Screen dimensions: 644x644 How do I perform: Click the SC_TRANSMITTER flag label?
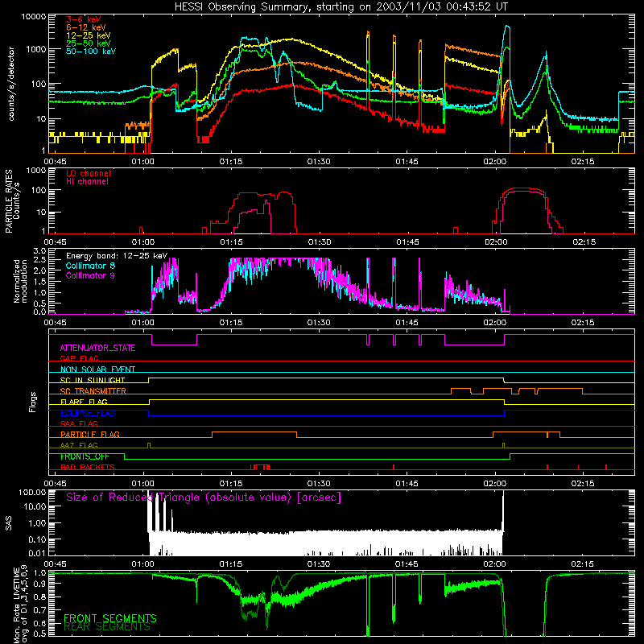click(93, 391)
